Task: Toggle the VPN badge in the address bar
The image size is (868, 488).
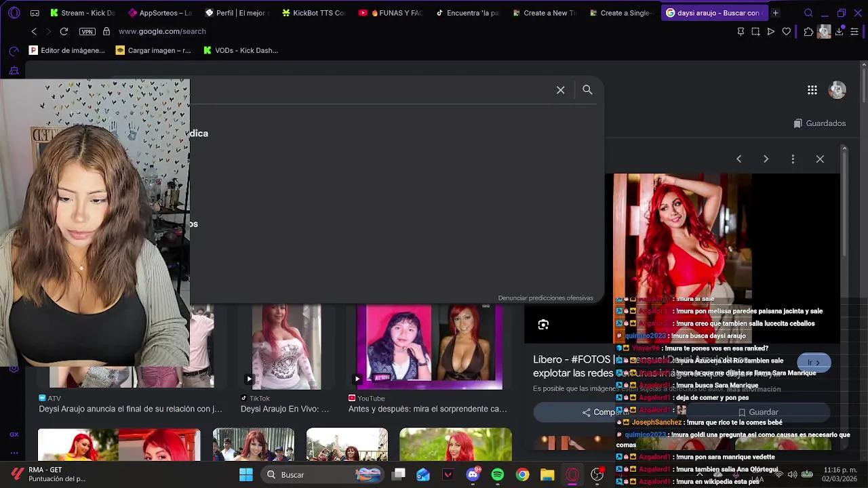Action: click(87, 31)
